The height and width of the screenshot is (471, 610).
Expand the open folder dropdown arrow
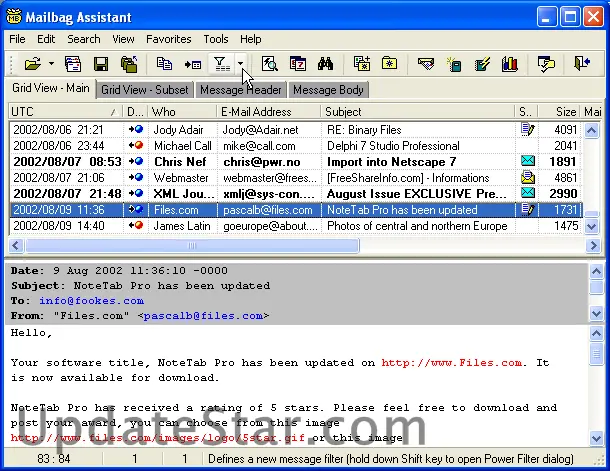[x=51, y=64]
